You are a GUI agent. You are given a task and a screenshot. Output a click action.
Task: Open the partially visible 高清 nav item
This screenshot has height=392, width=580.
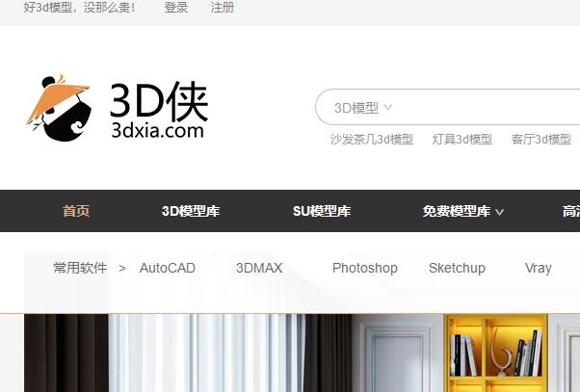coord(570,211)
